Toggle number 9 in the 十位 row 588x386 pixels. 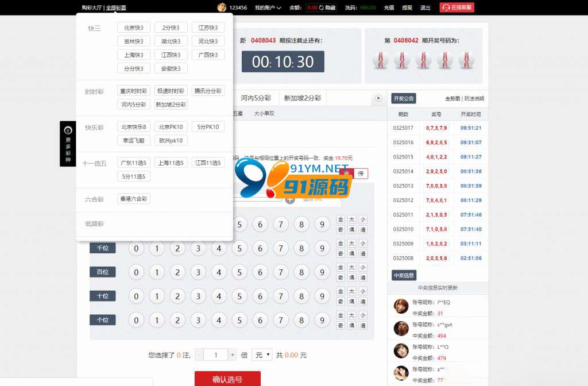pyautogui.click(x=322, y=296)
